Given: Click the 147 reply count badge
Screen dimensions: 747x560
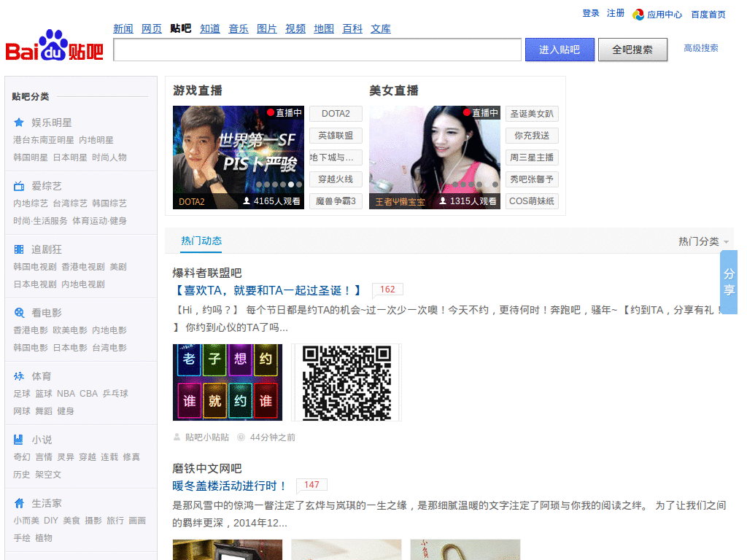Looking at the screenshot, I should click(311, 485).
